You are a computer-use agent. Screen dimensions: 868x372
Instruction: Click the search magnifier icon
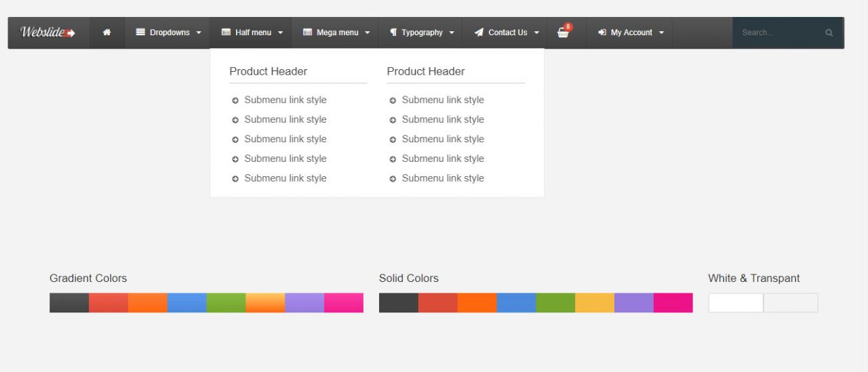point(829,33)
